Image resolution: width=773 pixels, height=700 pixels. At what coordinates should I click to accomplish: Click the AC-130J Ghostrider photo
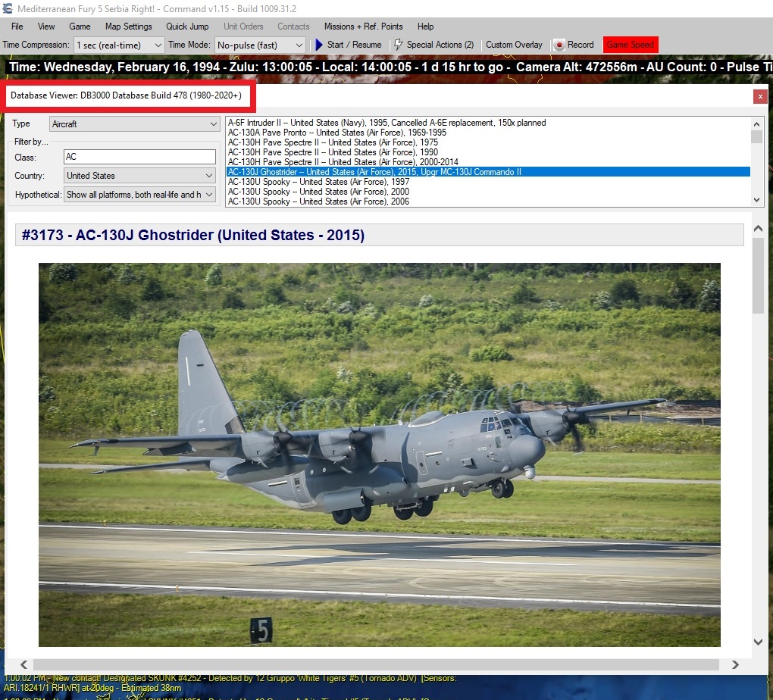pos(380,455)
